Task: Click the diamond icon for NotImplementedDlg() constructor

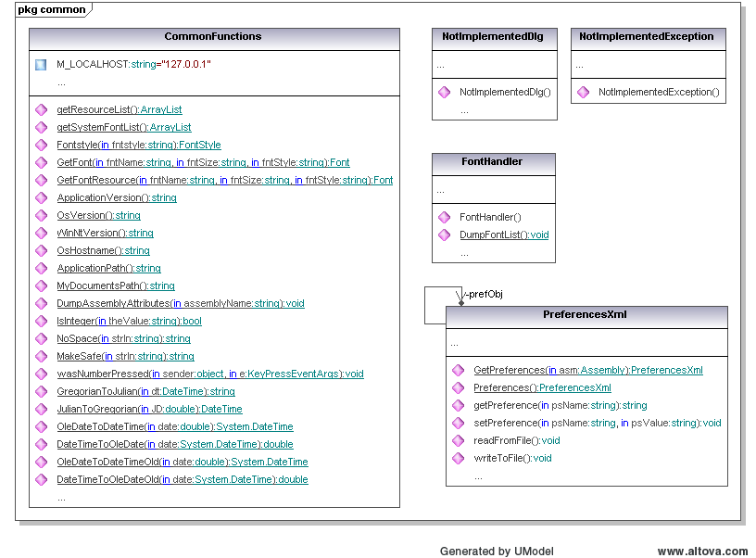Action: 444,92
